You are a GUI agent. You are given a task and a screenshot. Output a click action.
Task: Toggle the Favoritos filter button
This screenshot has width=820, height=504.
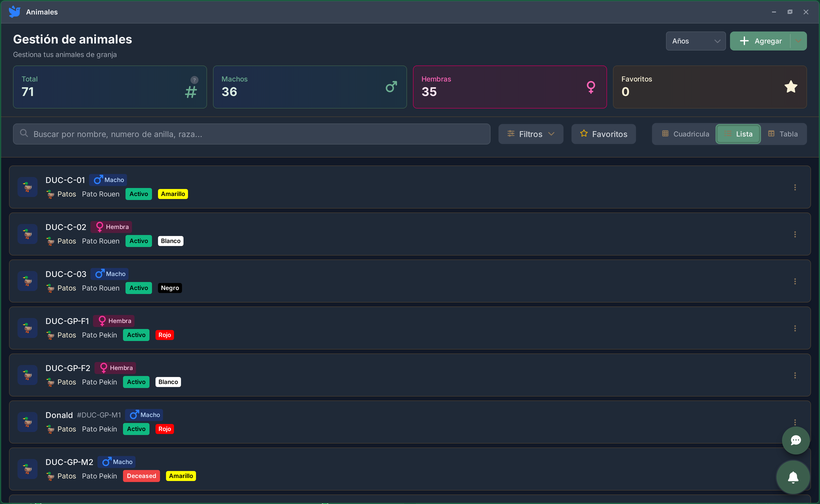[603, 134]
